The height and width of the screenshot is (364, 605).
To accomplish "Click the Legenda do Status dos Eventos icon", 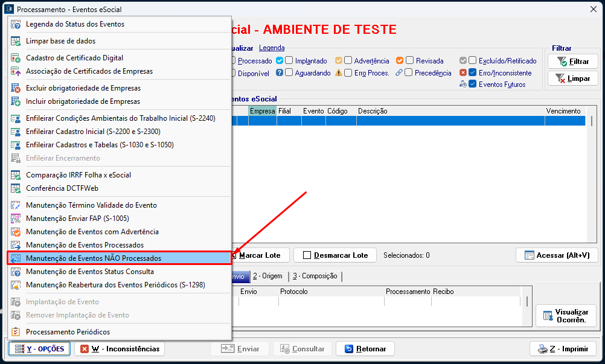I will (x=16, y=24).
